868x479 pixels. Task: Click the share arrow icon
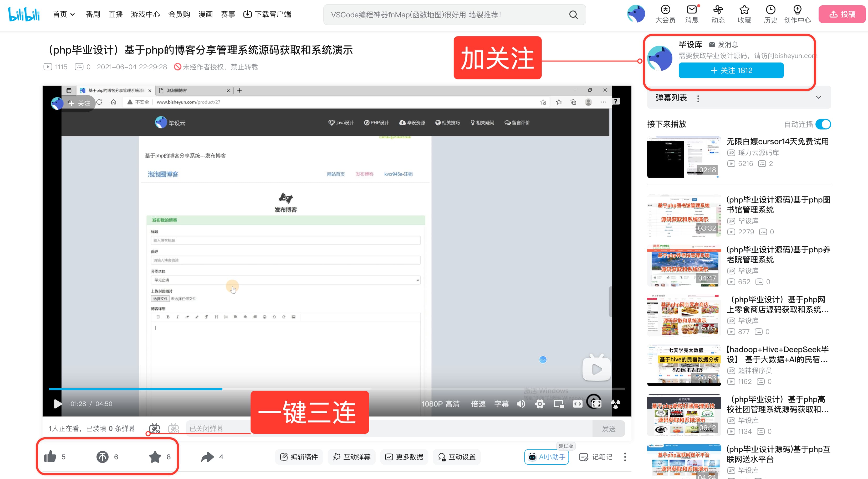(x=207, y=457)
